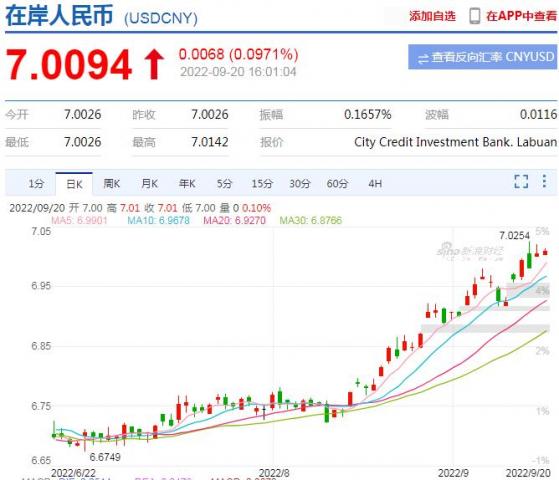Switch to the 30分 chart tab
This screenshot has height=480, width=559.
tap(299, 184)
